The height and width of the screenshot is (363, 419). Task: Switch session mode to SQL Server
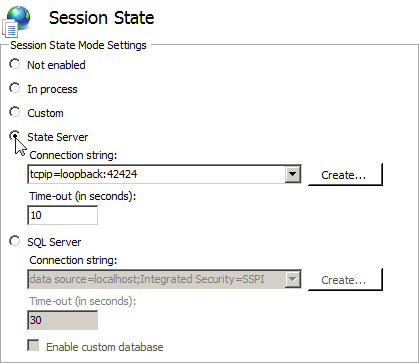[x=15, y=241]
